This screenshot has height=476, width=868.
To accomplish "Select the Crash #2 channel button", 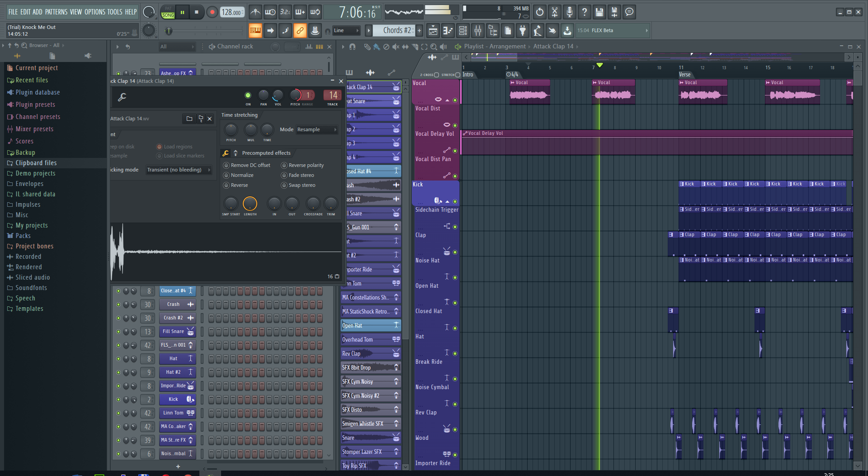I will 174,318.
